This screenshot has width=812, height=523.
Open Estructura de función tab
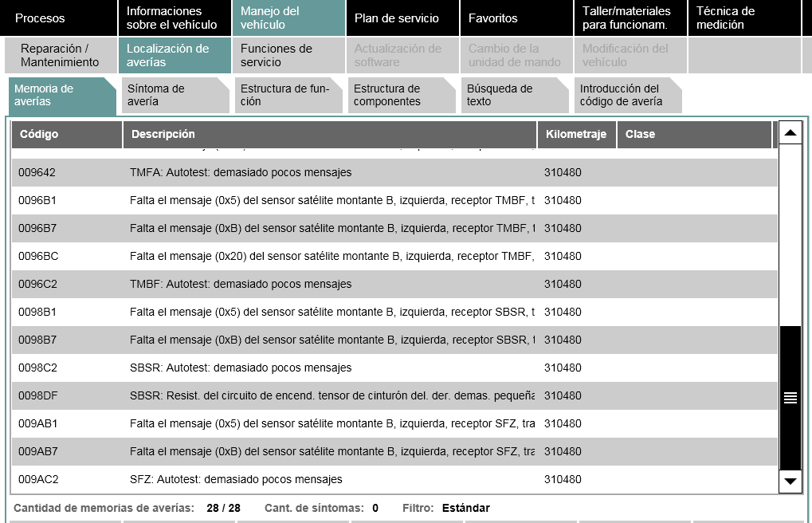[288, 96]
